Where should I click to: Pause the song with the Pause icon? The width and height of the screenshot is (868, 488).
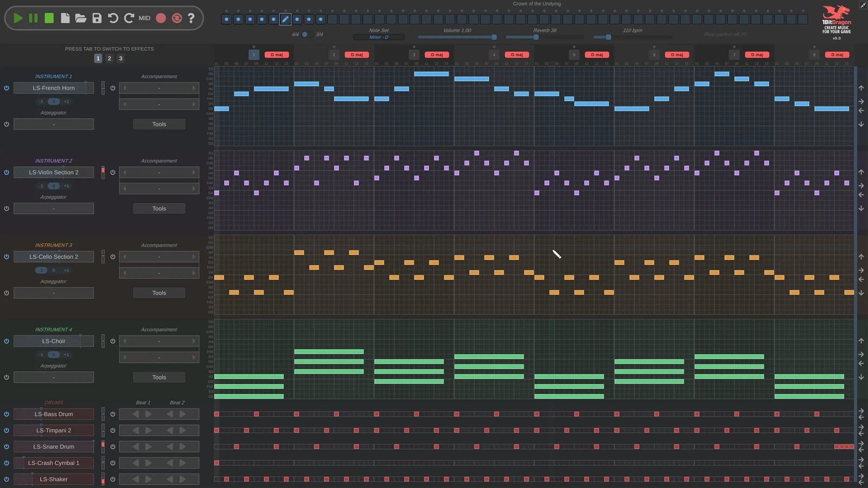pos(33,18)
